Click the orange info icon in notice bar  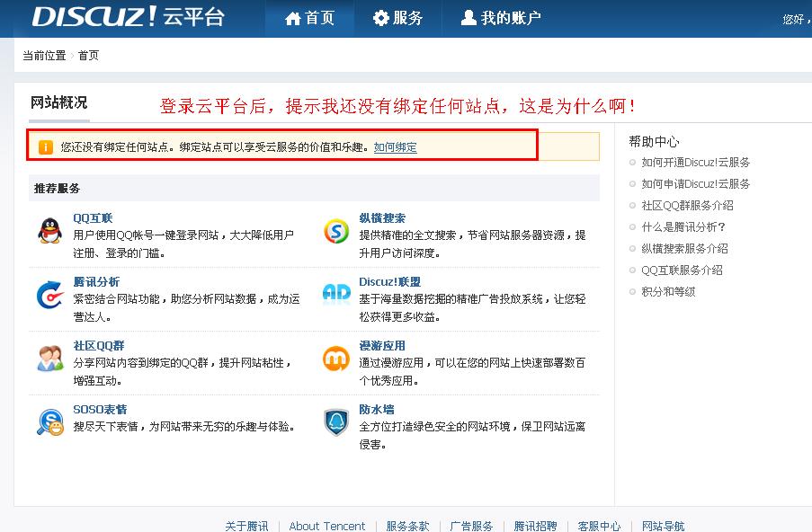46,147
